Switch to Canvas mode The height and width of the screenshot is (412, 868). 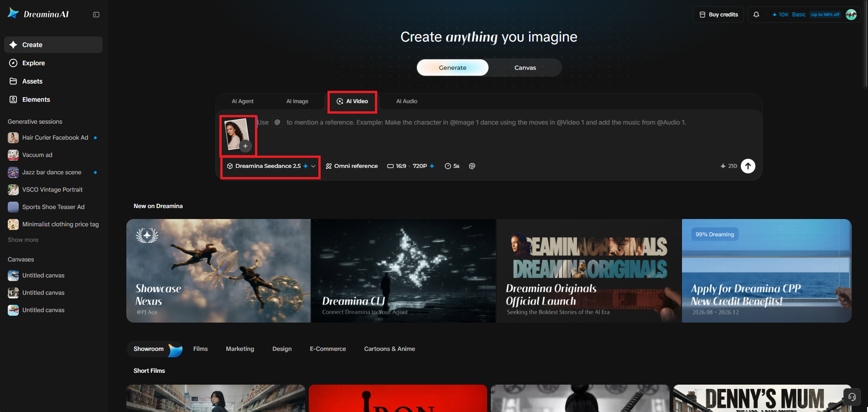(525, 68)
